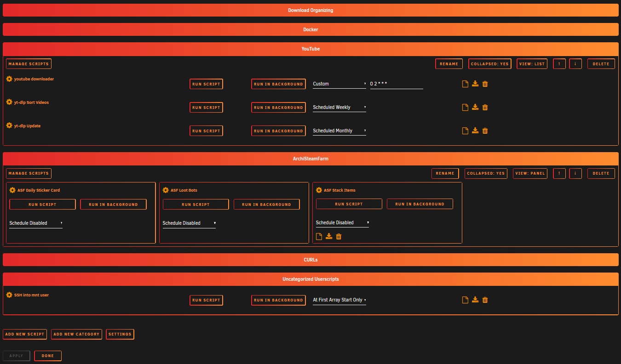
Task: Open gear settings for youtube downloader script
Action: [x=9, y=79]
